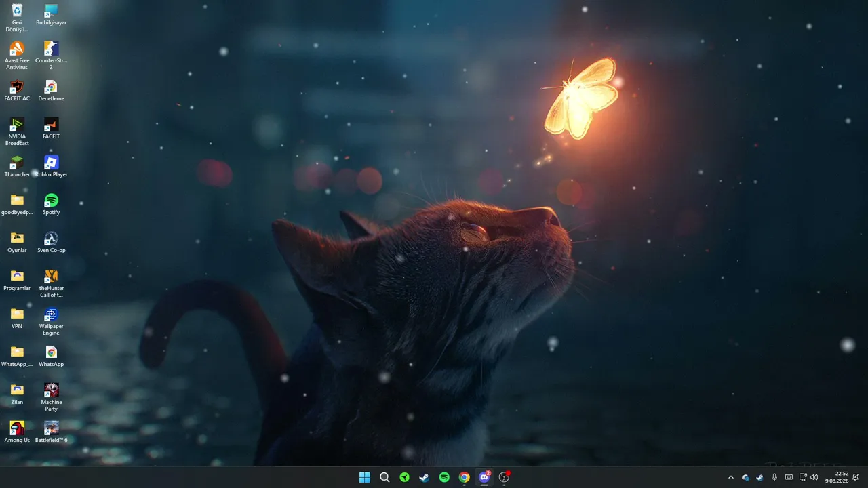
Task: Select the Battlefield 6 shortcut
Action: [x=51, y=432]
